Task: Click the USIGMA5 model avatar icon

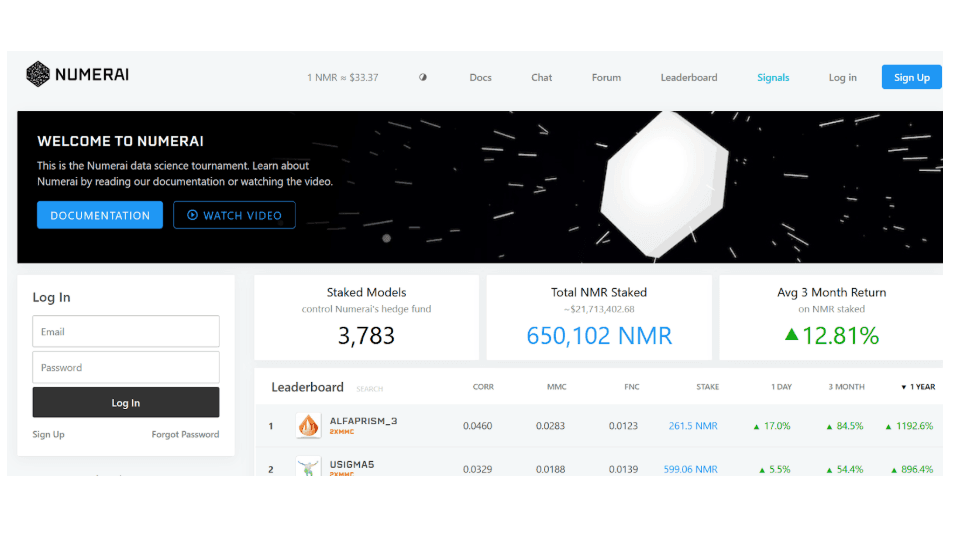Action: 308,466
